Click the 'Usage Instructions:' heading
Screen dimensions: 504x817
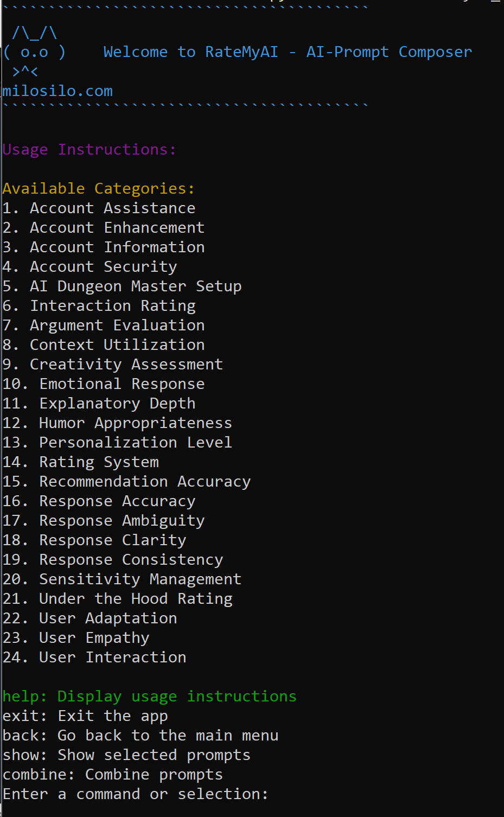point(90,149)
